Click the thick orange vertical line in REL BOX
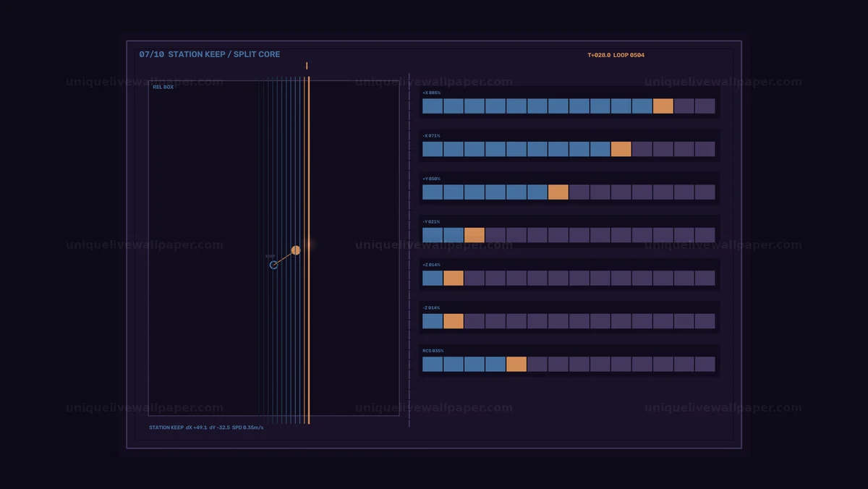The width and height of the screenshot is (868, 489). [309, 250]
